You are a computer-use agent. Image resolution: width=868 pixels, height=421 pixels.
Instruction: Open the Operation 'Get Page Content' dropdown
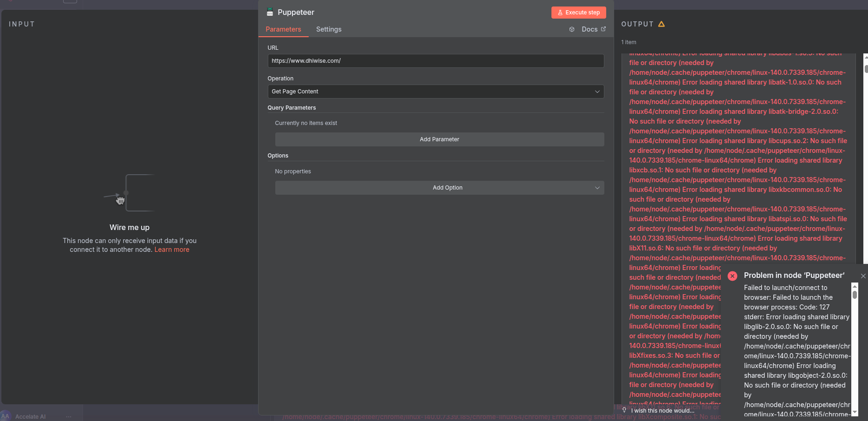click(435, 92)
